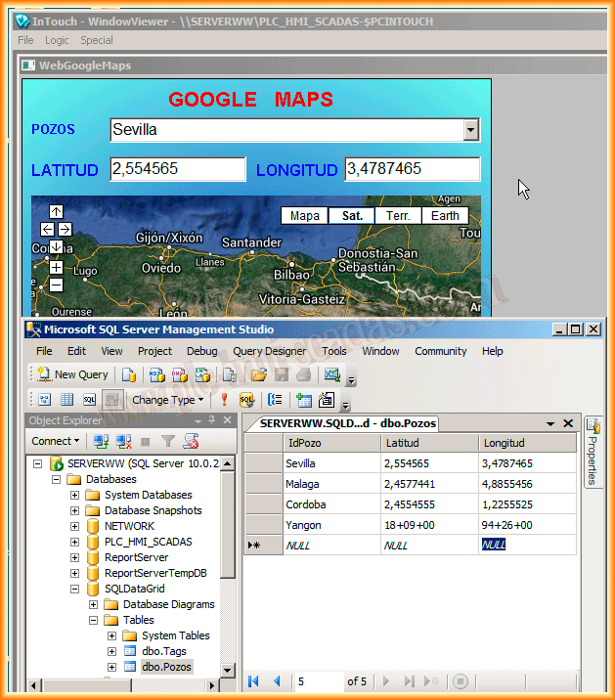Expand the PLC_HMI_SCADAS database node

pos(74,542)
